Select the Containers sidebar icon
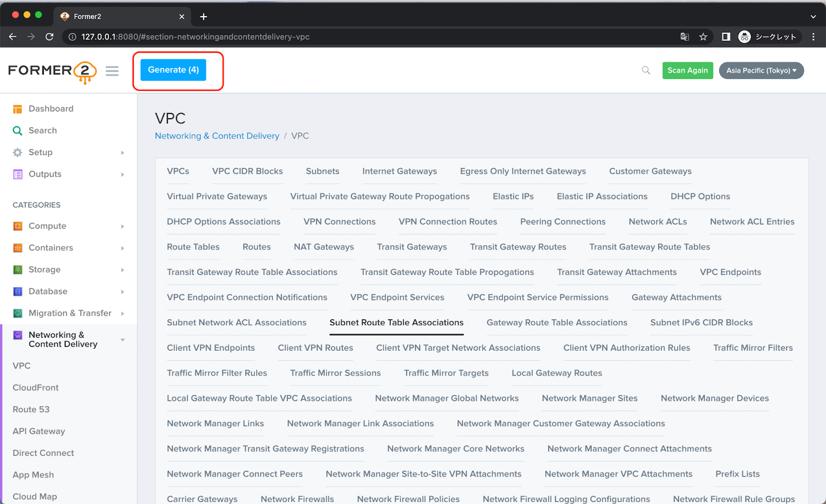826x504 pixels. point(17,248)
